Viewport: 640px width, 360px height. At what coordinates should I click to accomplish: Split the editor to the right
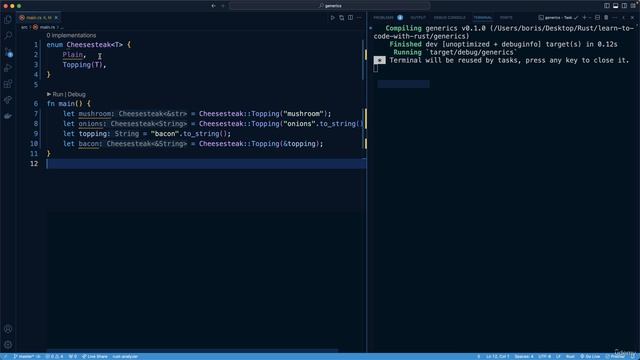tap(351, 18)
